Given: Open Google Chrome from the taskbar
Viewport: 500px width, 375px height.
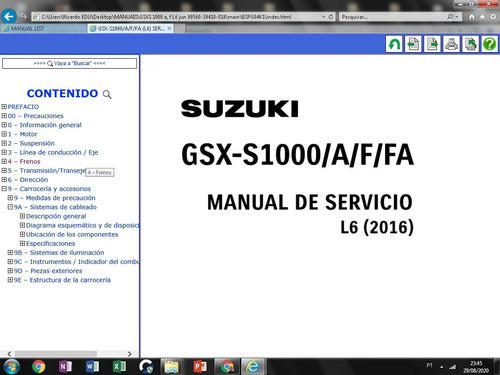Looking at the screenshot, I should [x=39, y=367].
